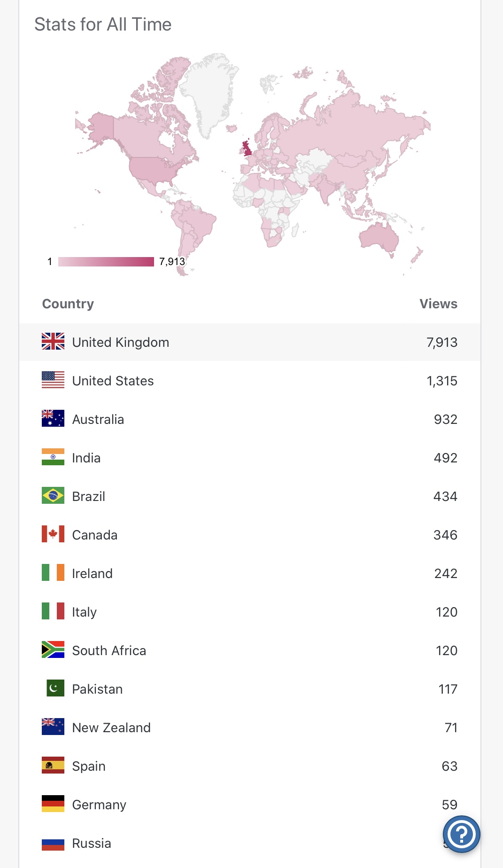503x868 pixels.
Task: Click the Germany country name
Action: (99, 805)
